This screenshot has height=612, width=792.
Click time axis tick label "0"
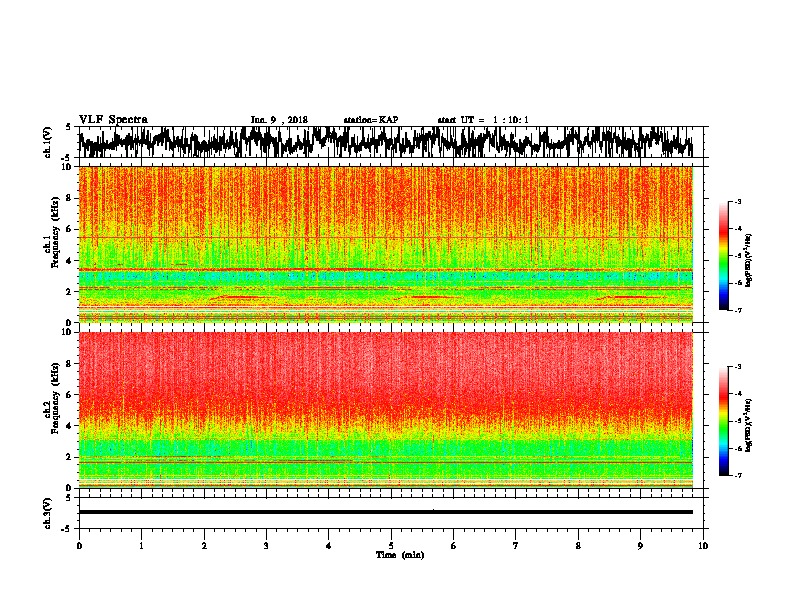pos(79,546)
